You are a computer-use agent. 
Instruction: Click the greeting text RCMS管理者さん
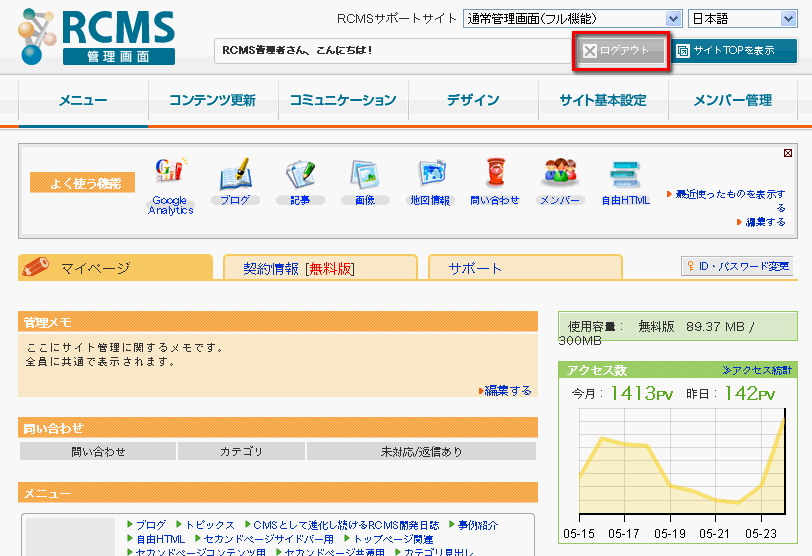pyautogui.click(x=297, y=50)
